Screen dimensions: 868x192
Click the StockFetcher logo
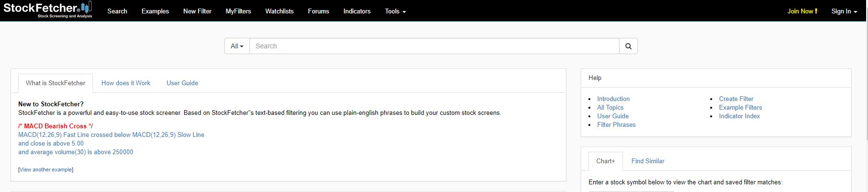[47, 10]
